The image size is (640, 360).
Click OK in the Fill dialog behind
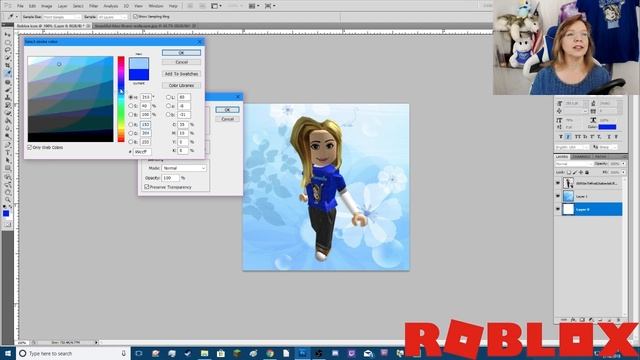[x=227, y=110]
